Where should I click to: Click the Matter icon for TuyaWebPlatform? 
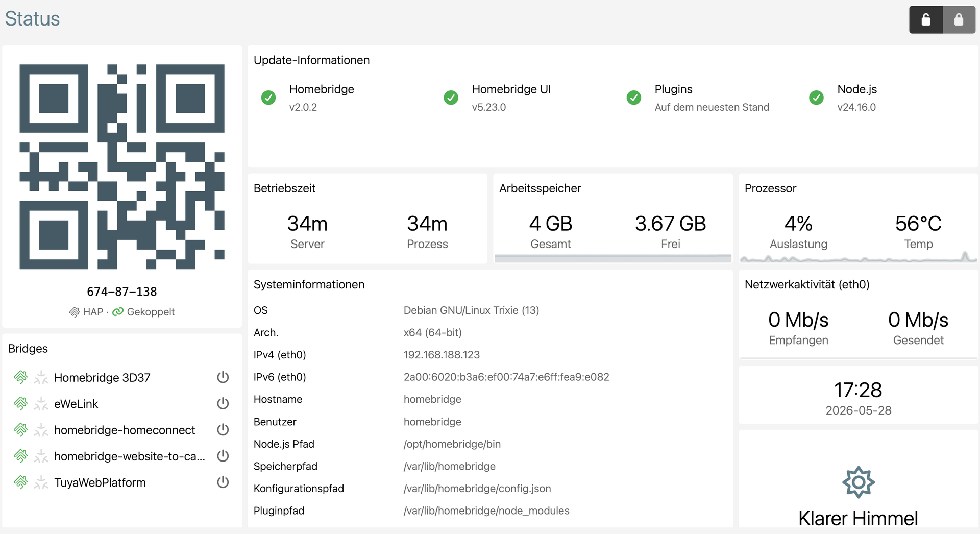point(41,482)
